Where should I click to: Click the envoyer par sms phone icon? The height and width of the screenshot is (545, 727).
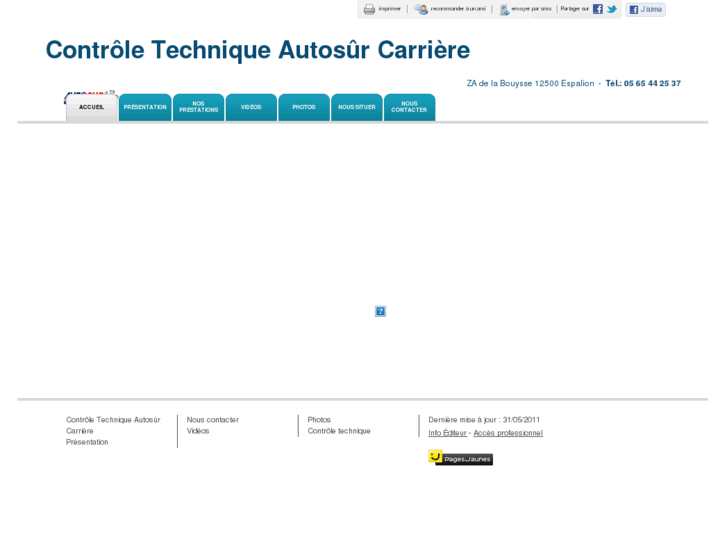point(504,9)
